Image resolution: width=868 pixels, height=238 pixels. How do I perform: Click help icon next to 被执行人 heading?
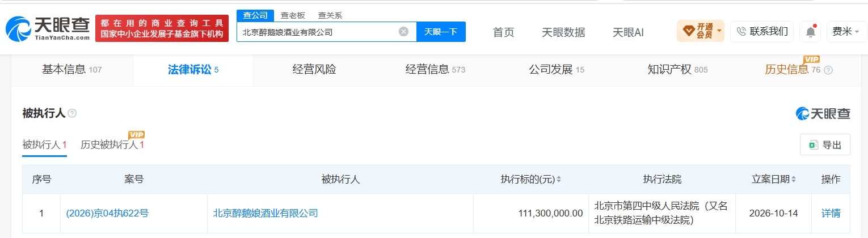coord(72,113)
